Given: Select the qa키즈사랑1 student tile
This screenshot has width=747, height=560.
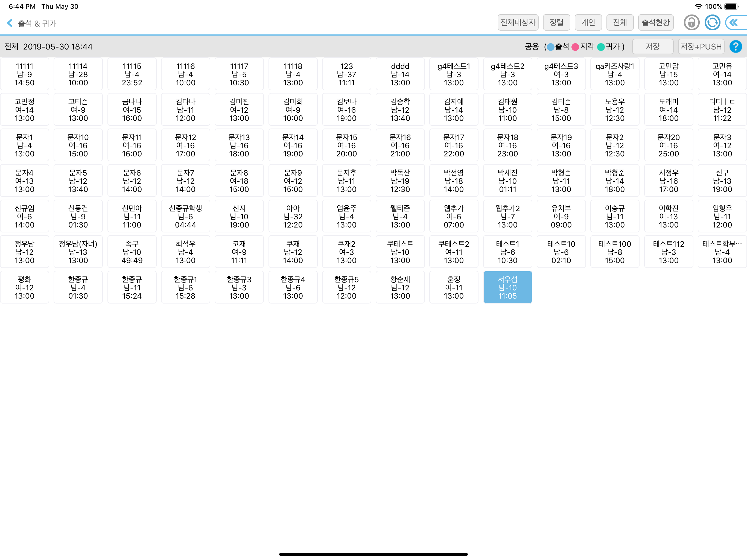Looking at the screenshot, I should 615,74.
